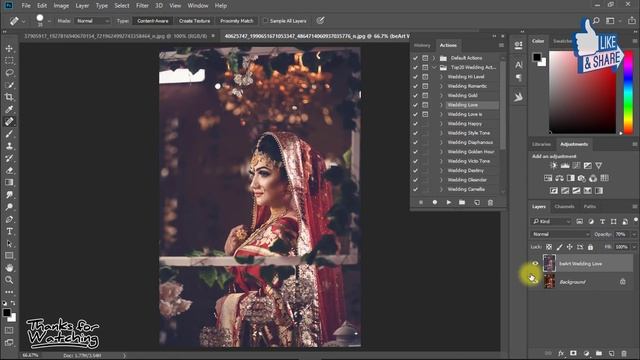Image resolution: width=640 pixels, height=360 pixels.
Task: Click the Add layer style fx icon
Action: [x=561, y=353]
